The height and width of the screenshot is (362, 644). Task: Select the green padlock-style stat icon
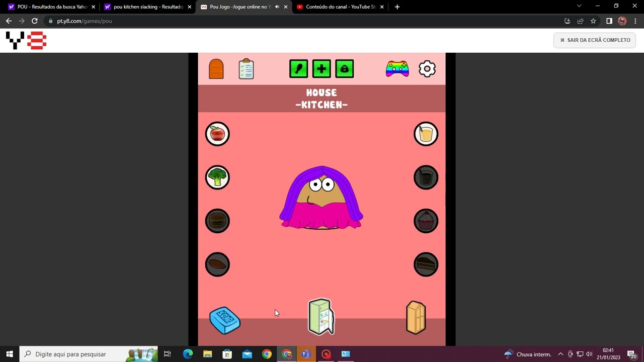pos(345,69)
